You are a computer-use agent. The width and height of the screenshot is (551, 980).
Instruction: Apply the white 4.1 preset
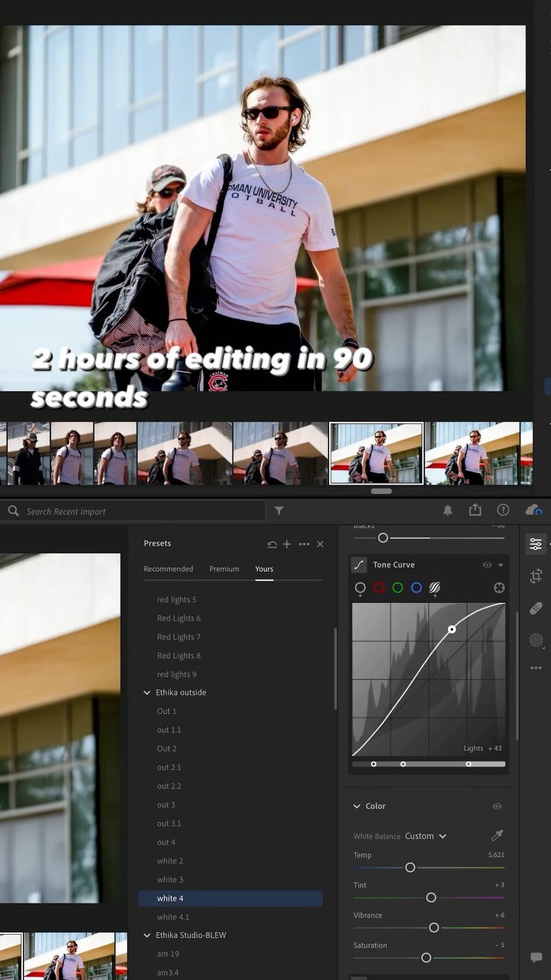(173, 917)
